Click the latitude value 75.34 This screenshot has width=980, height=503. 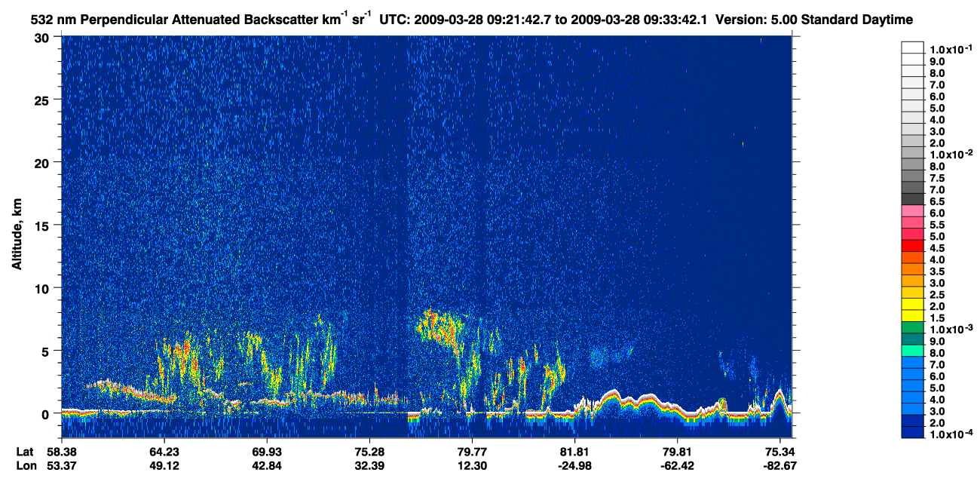point(779,452)
